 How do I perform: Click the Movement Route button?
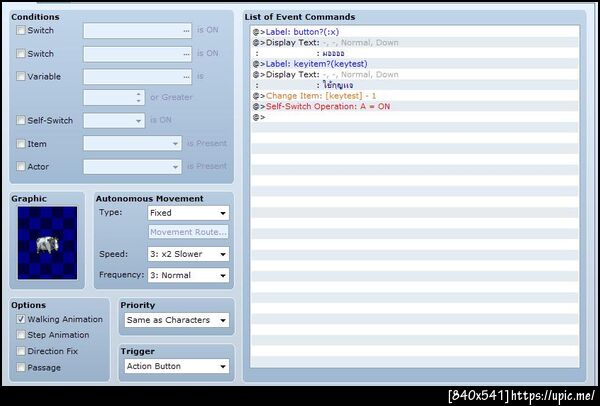[x=188, y=232]
